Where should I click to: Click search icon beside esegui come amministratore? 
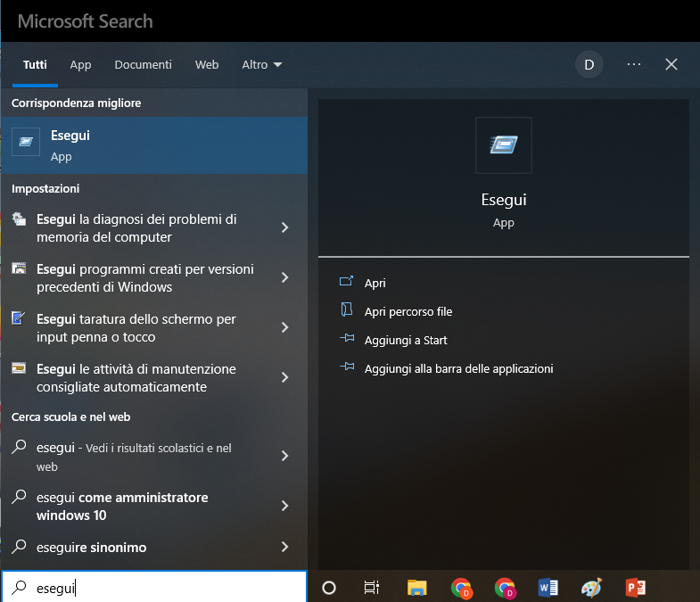pos(19,497)
